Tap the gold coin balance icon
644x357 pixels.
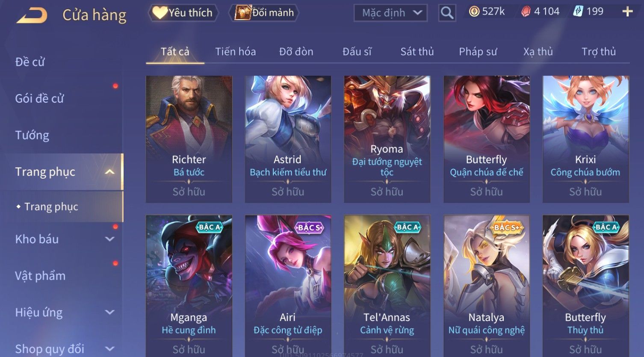tap(474, 12)
